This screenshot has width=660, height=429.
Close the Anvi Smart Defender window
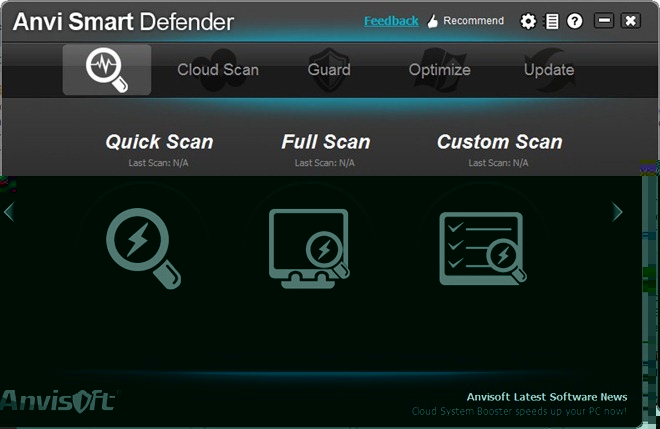tap(631, 20)
